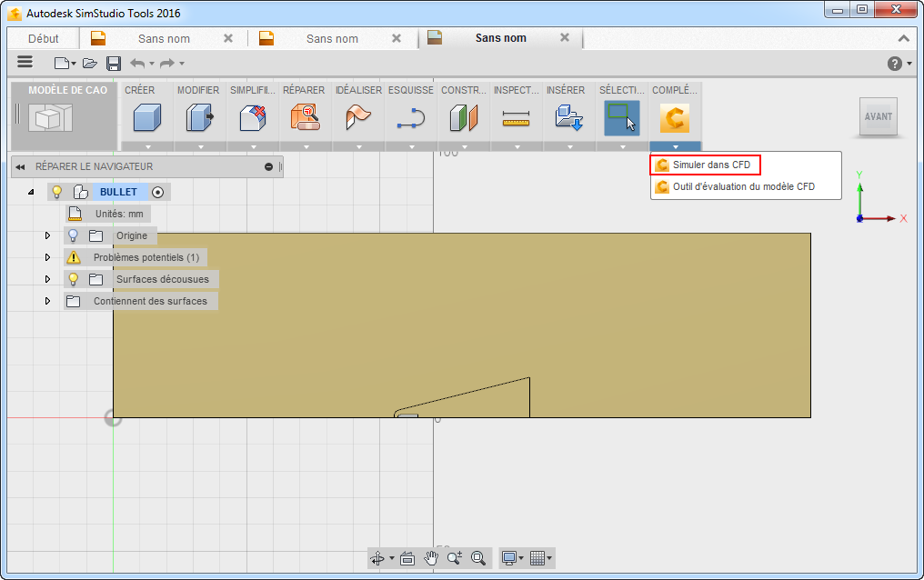This screenshot has width=924, height=580.
Task: Create a new document via toolbar icon
Action: [x=61, y=63]
